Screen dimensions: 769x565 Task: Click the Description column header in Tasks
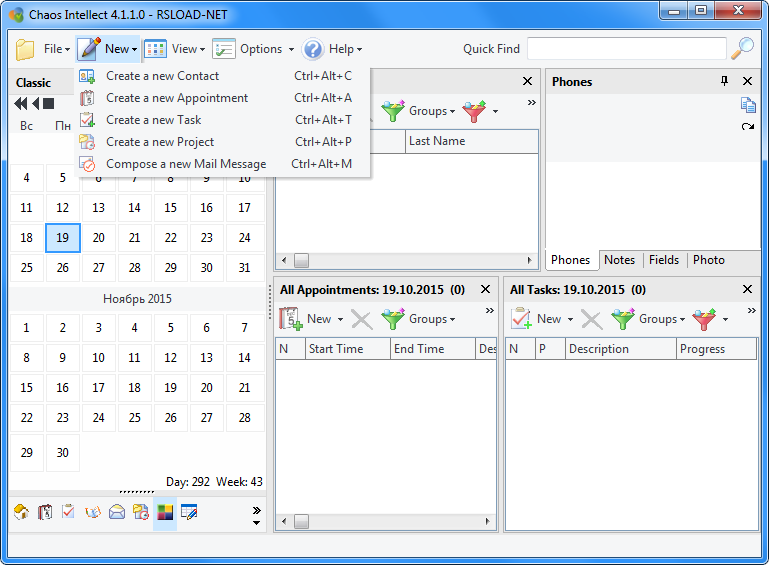tap(620, 349)
